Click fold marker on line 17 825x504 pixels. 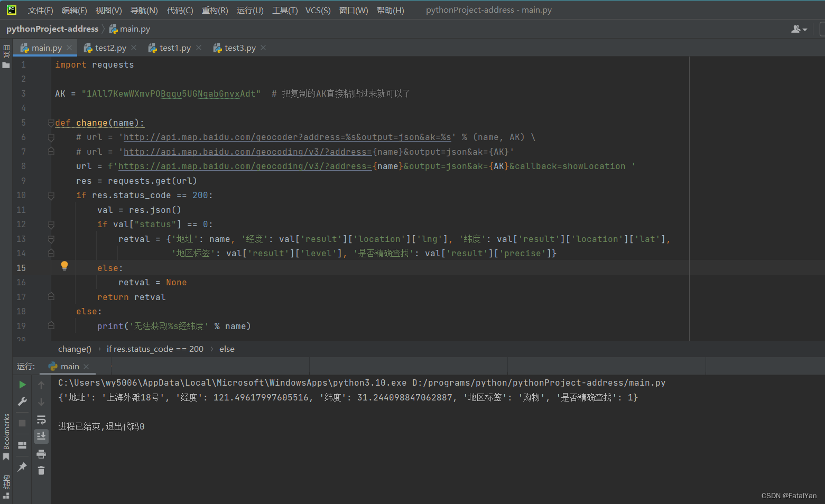click(51, 297)
